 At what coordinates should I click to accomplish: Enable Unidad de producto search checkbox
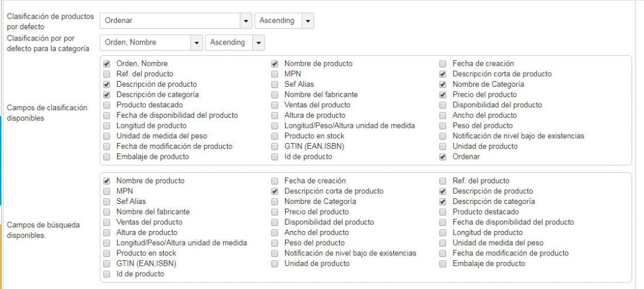click(275, 264)
